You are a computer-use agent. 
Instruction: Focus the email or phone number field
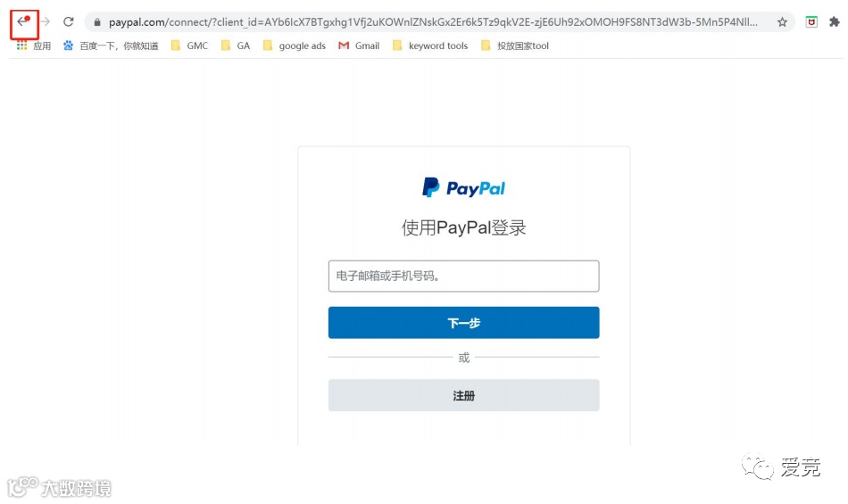pyautogui.click(x=463, y=276)
